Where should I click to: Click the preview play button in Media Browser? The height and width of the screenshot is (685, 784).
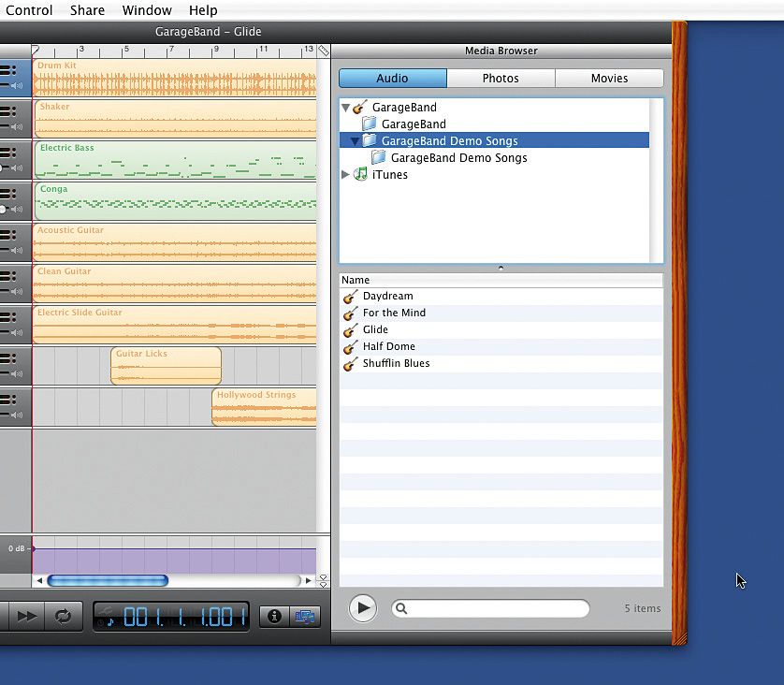(362, 608)
